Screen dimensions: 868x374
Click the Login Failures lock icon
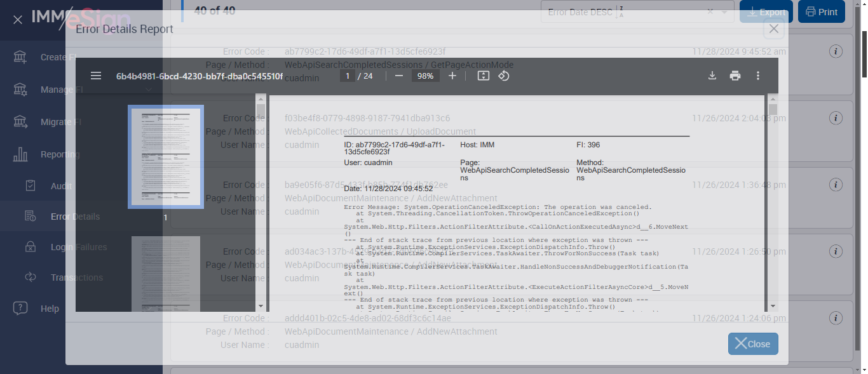click(31, 247)
